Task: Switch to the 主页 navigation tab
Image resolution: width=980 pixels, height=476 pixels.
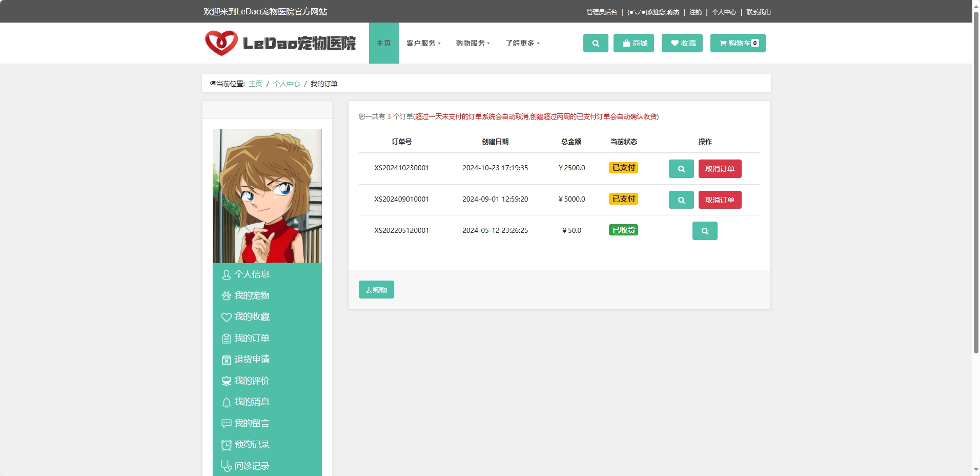Action: [x=383, y=43]
